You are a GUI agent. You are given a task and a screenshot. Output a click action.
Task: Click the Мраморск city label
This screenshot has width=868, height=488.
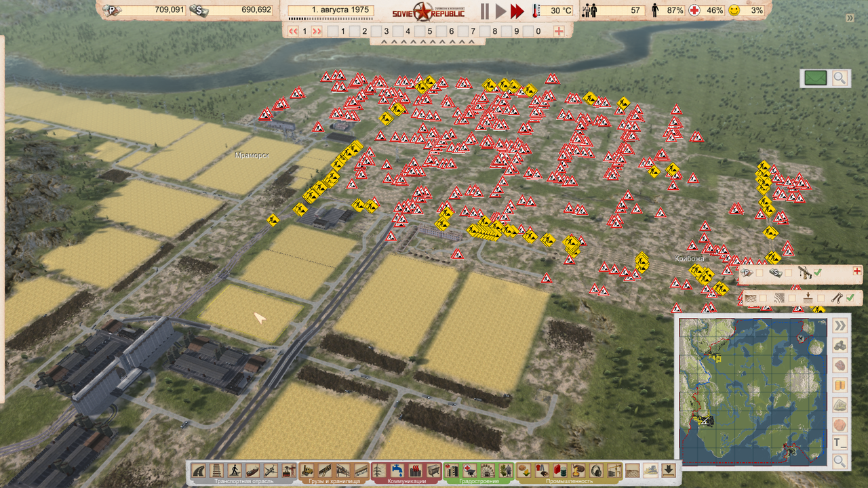pos(252,155)
